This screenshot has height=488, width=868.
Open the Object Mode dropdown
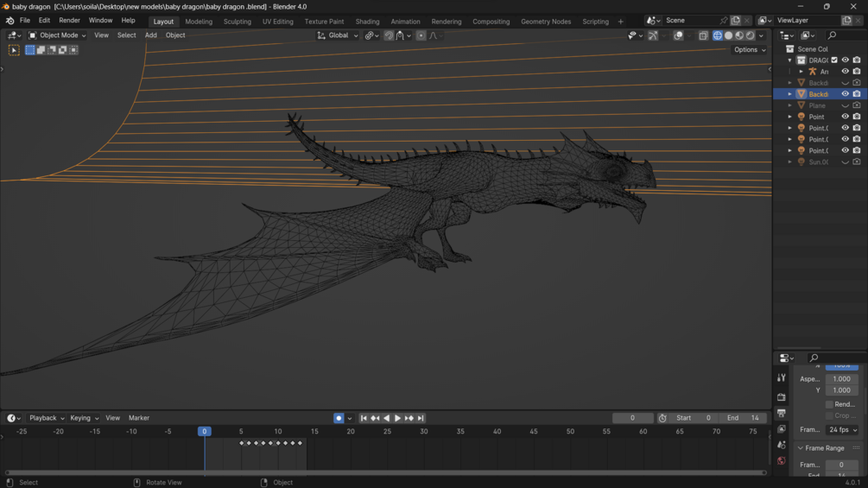[57, 35]
